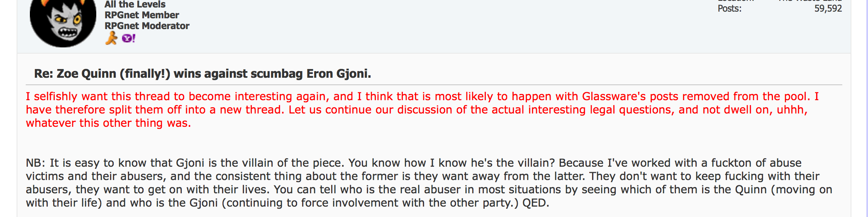Viewport: 868px width, 217px height.
Task: Click the partially visible Location value text
Action: (x=810, y=1)
